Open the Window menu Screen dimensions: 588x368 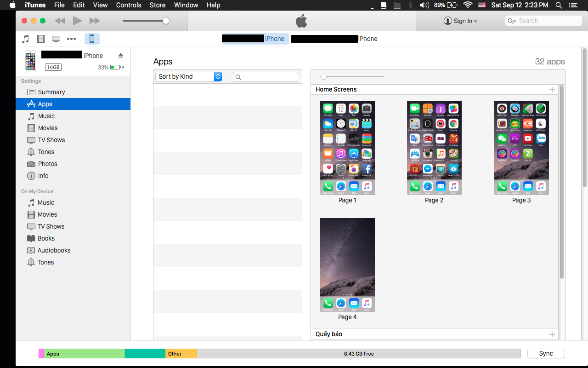[x=186, y=5]
